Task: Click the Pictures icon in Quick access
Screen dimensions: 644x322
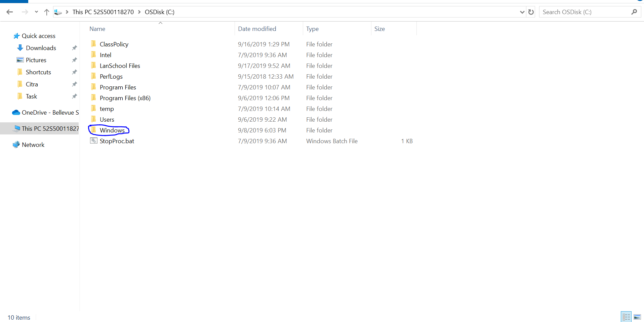Action: [20, 60]
